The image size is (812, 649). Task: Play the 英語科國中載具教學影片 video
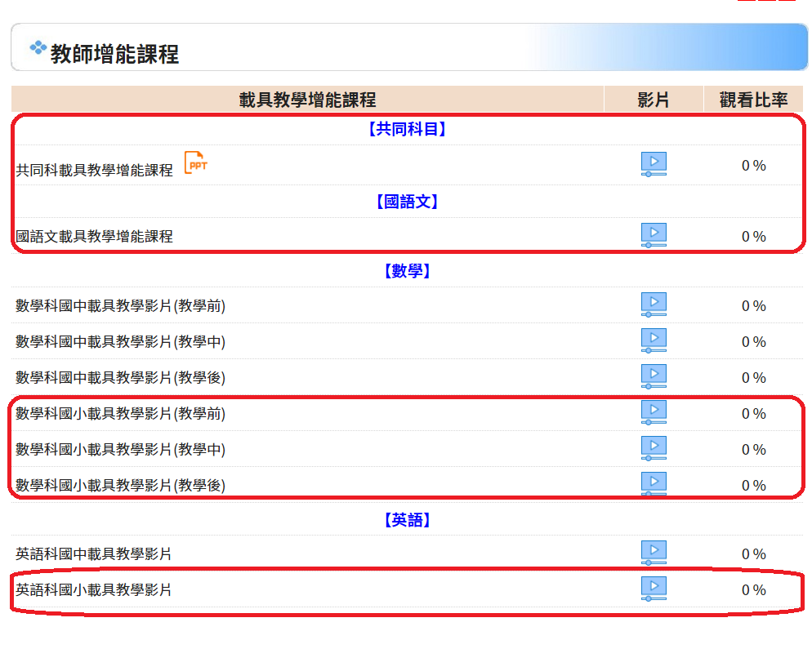654,553
